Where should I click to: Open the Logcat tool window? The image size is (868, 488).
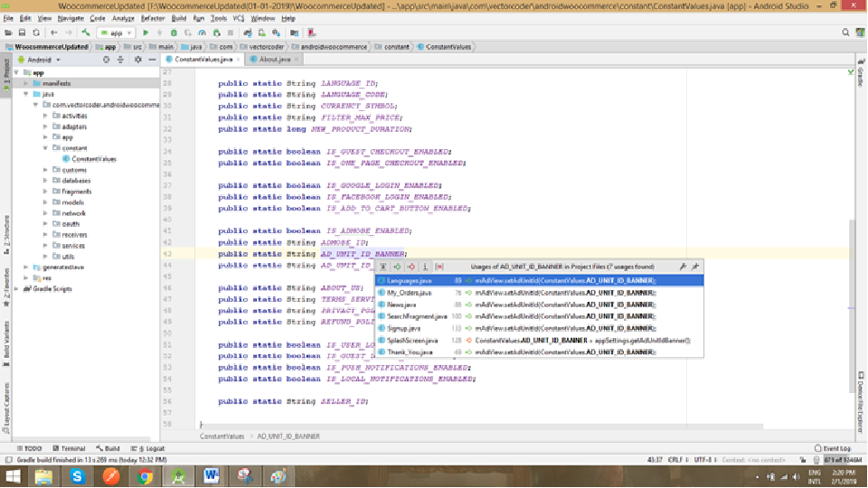click(147, 449)
